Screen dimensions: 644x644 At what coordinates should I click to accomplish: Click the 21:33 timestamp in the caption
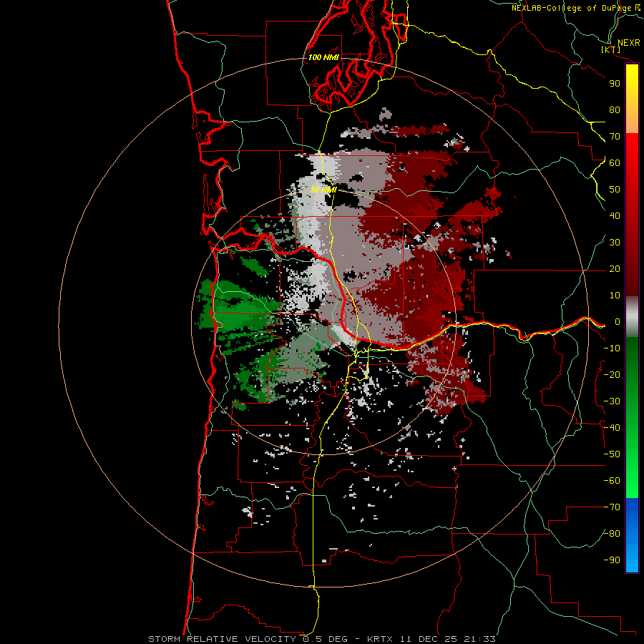coord(479,639)
